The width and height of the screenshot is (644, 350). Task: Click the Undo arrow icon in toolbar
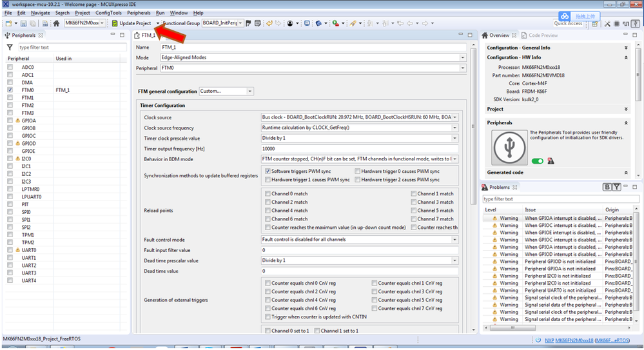click(x=269, y=23)
